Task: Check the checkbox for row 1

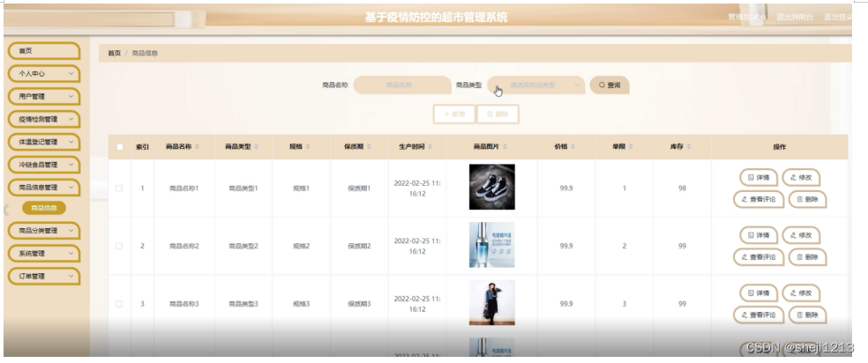Action: tap(119, 189)
